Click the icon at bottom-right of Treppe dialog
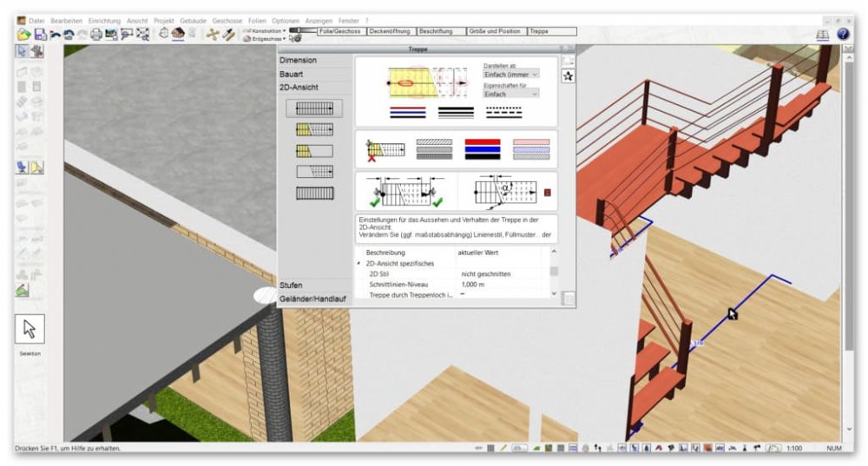 click(568, 299)
